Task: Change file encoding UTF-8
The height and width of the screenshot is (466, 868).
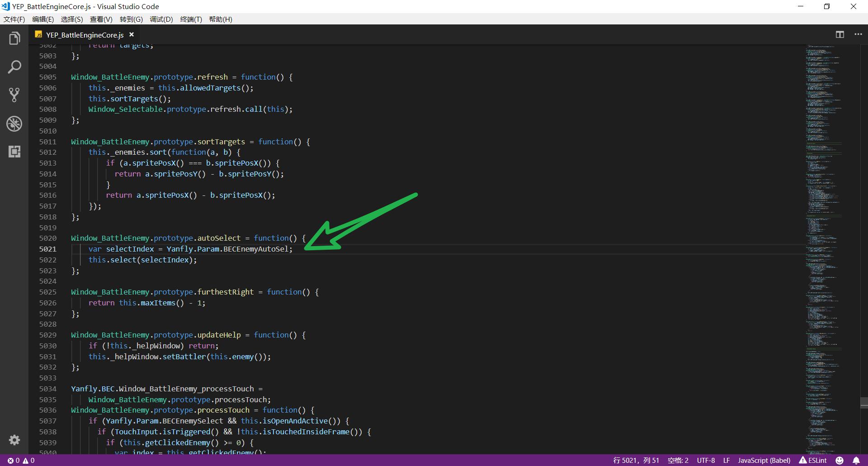Action: (x=706, y=460)
